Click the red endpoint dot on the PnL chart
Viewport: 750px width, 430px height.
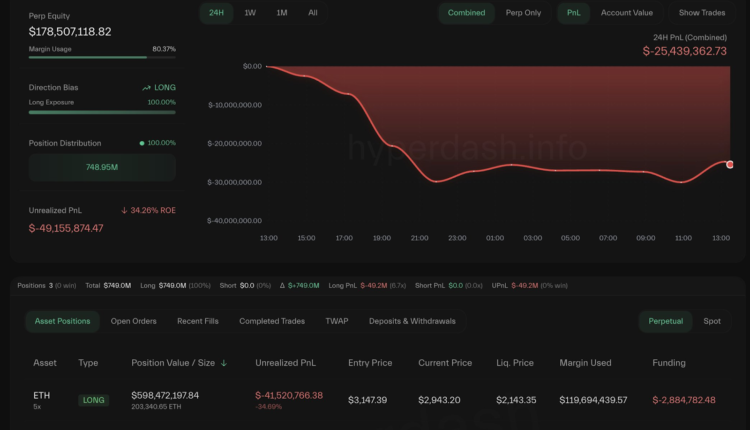pos(730,164)
